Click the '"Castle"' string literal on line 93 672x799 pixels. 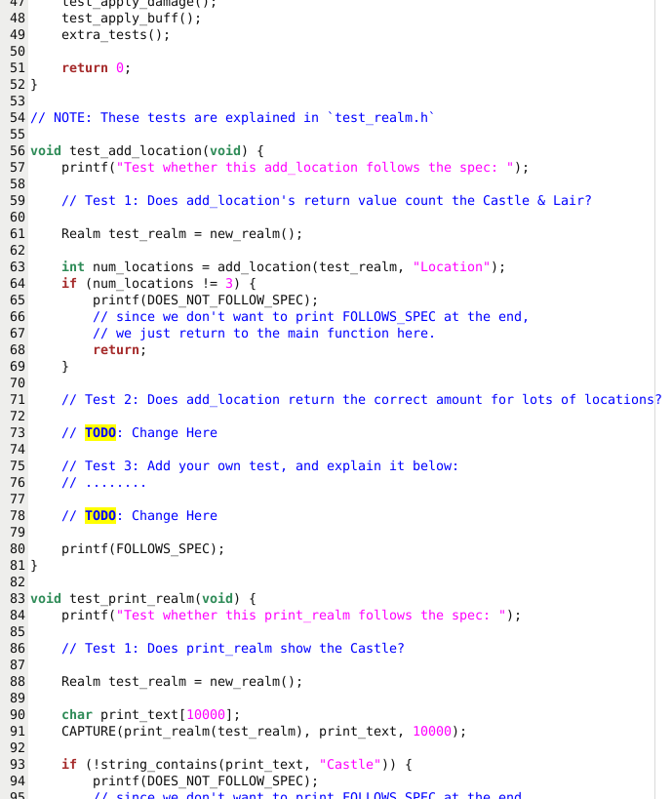click(350, 764)
